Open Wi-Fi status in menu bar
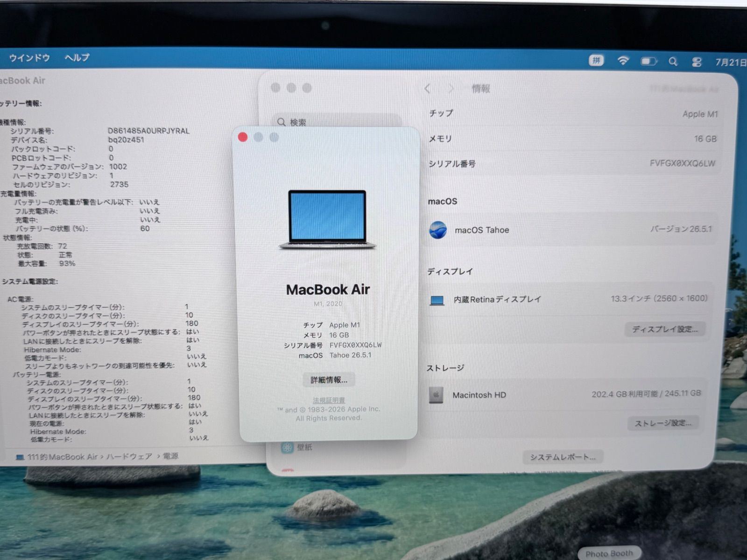The width and height of the screenshot is (747, 560). 623,61
